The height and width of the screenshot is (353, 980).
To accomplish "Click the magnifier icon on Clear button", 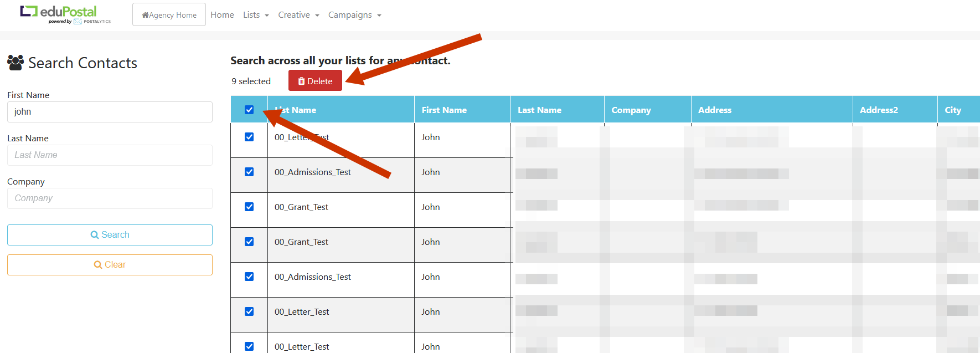I will (x=98, y=265).
